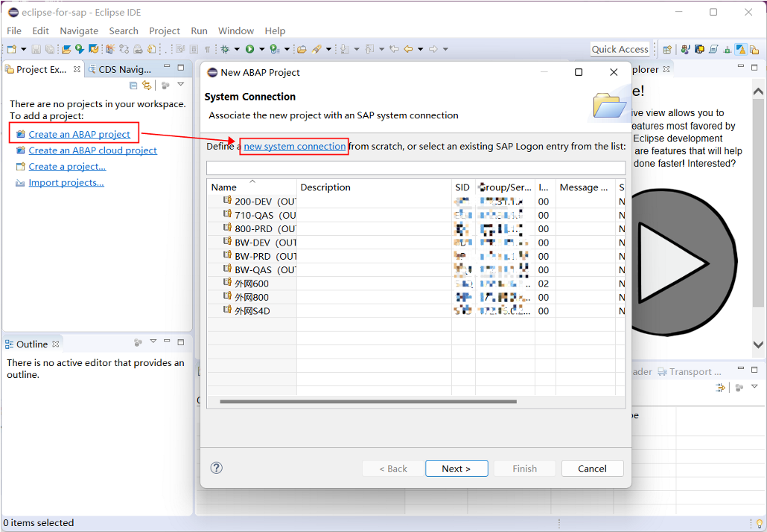Switch to the Transport tab at bottom right

point(690,371)
